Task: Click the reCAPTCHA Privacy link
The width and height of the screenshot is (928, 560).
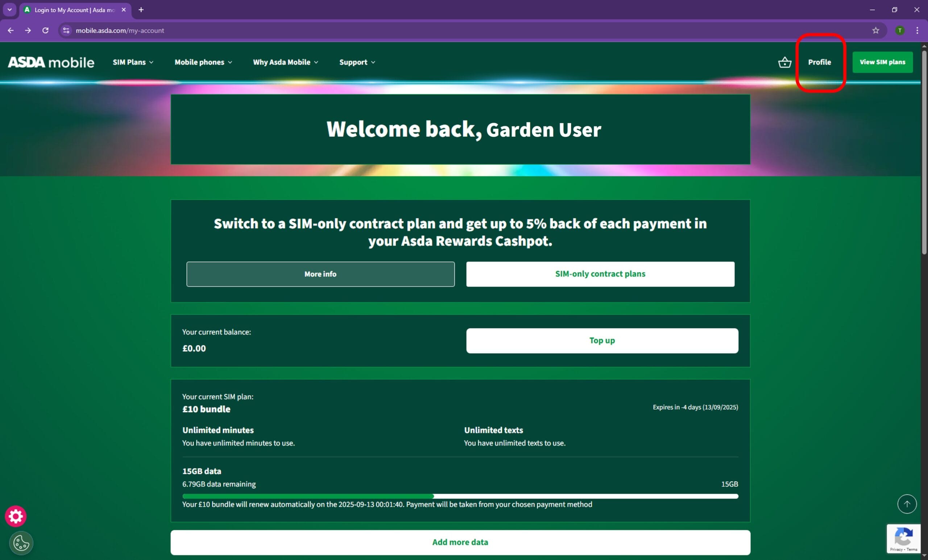Action: click(x=896, y=549)
